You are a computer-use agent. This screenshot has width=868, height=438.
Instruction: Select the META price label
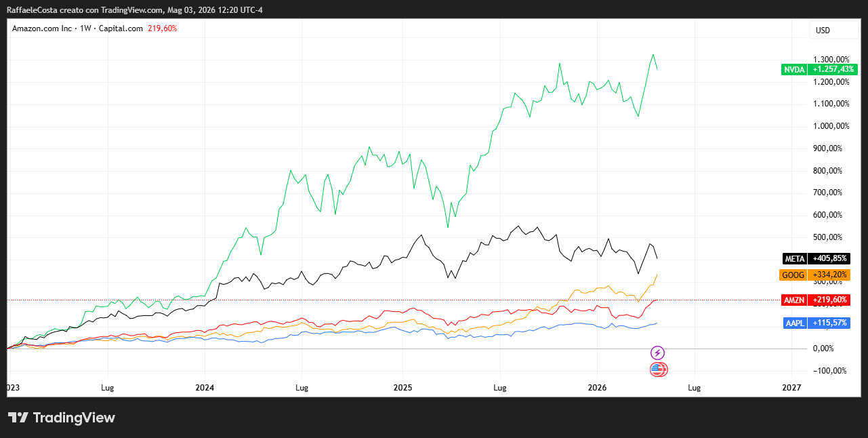(x=794, y=258)
